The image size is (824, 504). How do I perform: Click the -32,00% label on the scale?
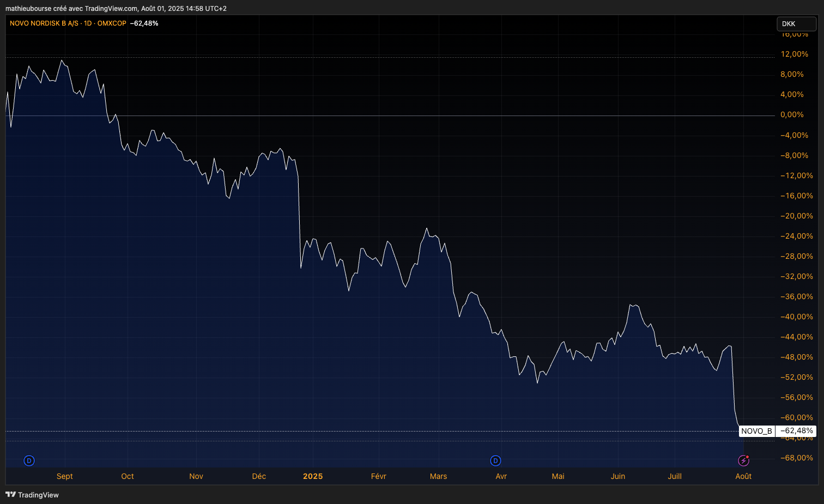[x=797, y=276]
